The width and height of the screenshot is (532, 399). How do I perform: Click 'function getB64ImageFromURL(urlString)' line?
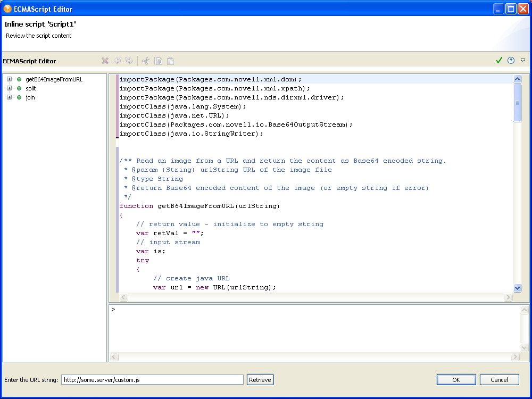point(199,206)
